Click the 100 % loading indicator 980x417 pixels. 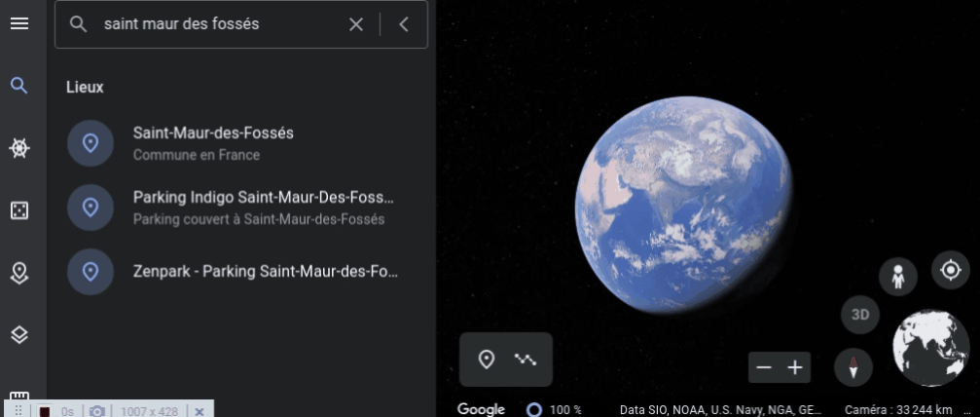click(x=555, y=410)
